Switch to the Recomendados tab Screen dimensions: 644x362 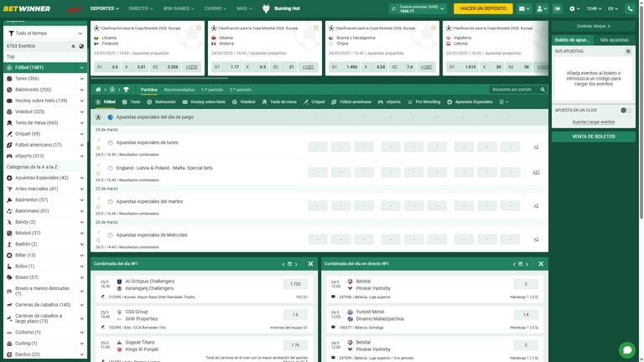(179, 90)
